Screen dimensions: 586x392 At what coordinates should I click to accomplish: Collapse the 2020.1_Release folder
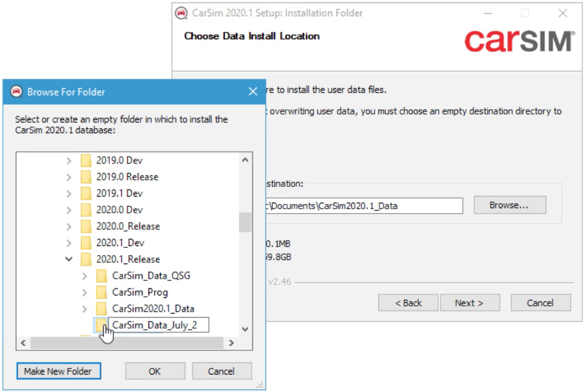(x=69, y=259)
